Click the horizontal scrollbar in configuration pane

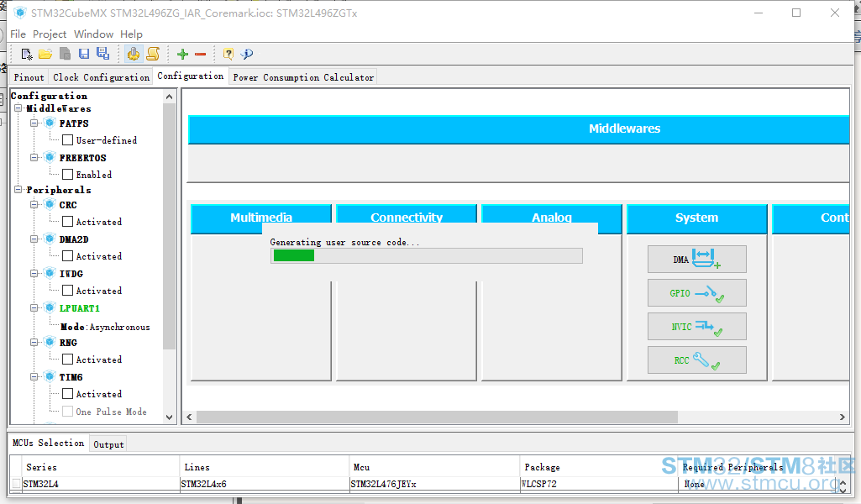point(437,417)
